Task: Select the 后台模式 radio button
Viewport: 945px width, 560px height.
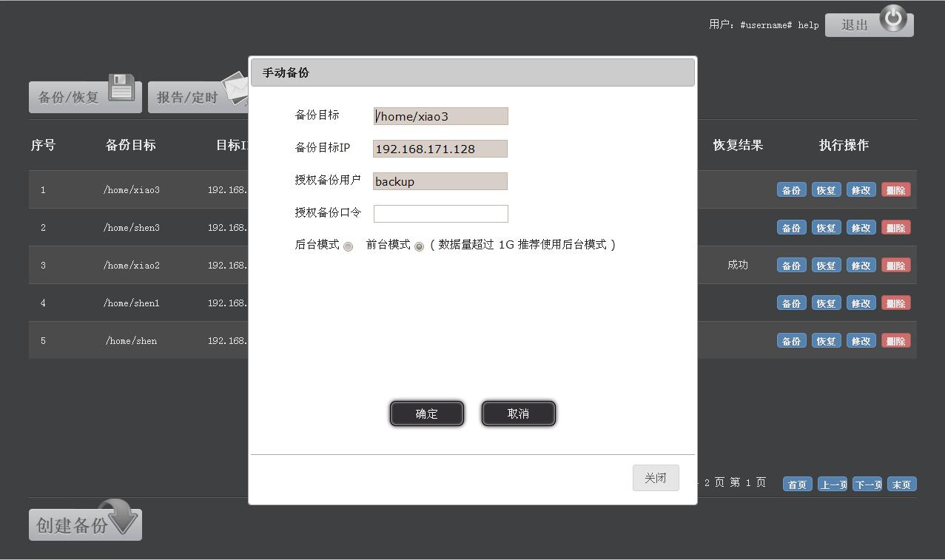Action: coord(348,246)
